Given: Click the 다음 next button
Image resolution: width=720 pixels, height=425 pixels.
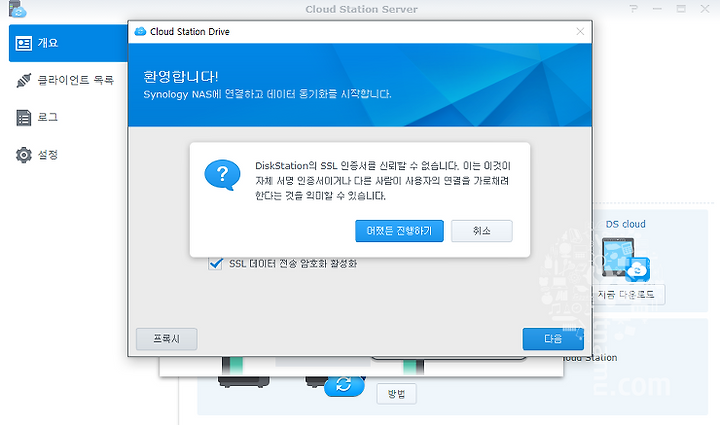Looking at the screenshot, I should coord(553,339).
